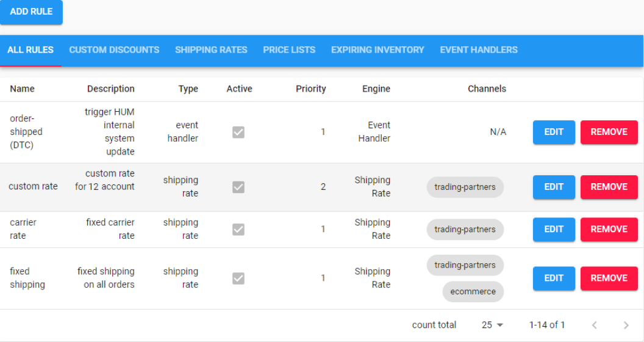Toggle Active checkbox for custom rate rule
Viewport: 644px width, 342px height.
click(x=238, y=187)
